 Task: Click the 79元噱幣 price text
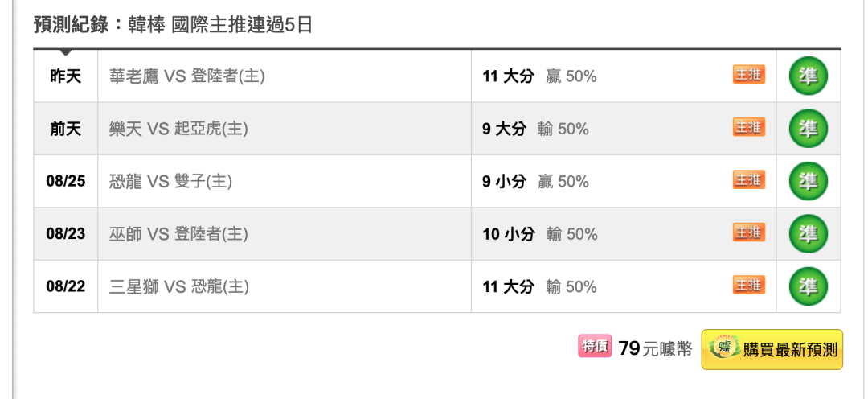[656, 349]
